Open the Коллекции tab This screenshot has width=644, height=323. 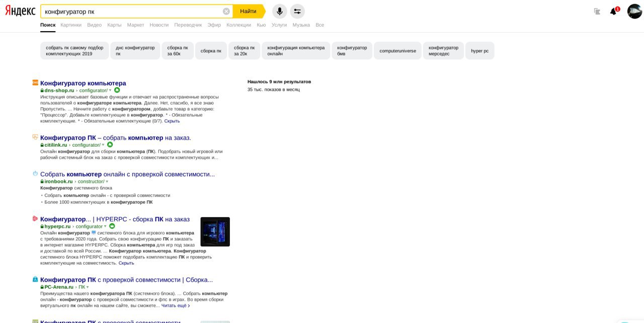point(238,25)
